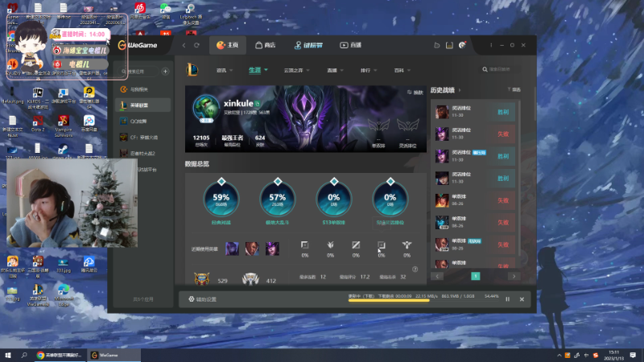Click the skin change button on banner
The image size is (644, 362).
point(415,93)
